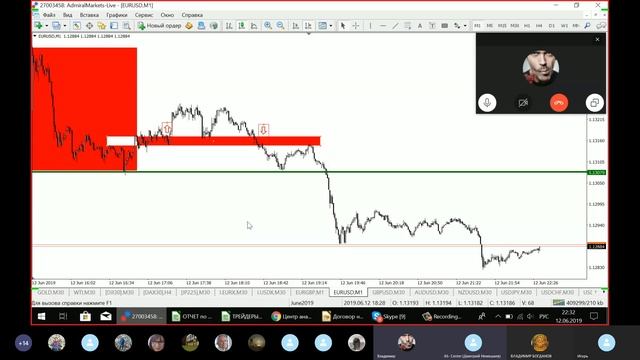Image resolution: width=640 pixels, height=360 pixels.
Task: Open the New Chart toolbar icon
Action: point(39,26)
